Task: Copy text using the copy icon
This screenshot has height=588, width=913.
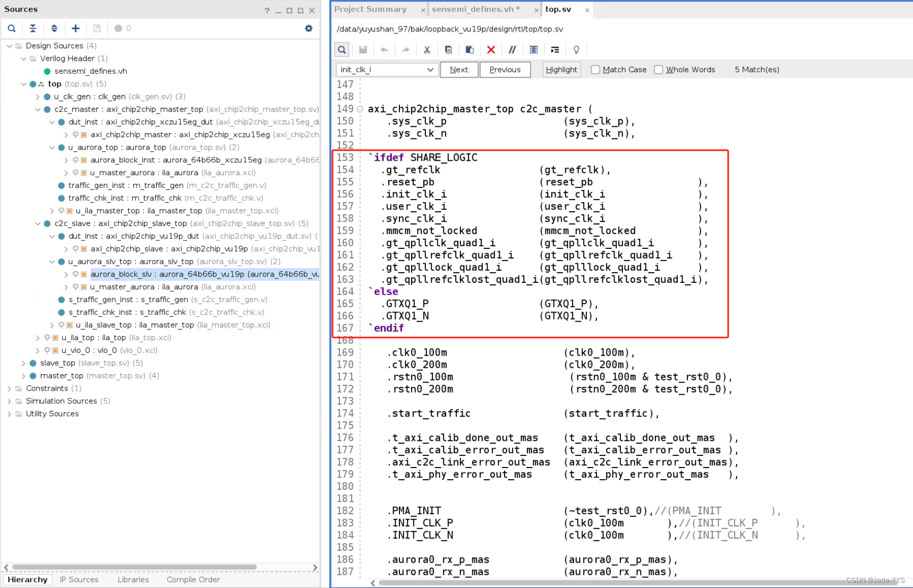Action: click(448, 49)
